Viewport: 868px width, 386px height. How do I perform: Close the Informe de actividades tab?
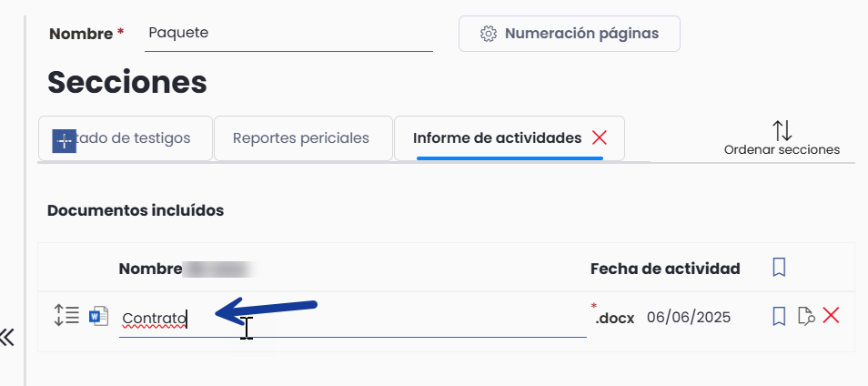(600, 137)
